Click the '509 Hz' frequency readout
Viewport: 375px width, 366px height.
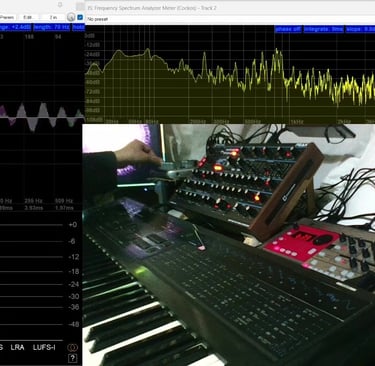[64, 201]
